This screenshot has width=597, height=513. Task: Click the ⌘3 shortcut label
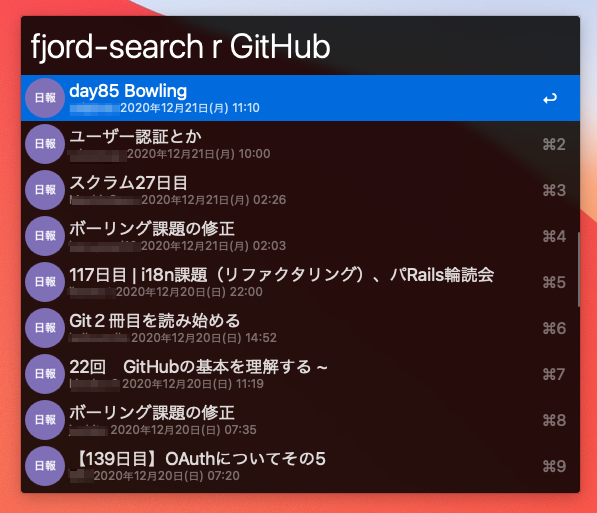point(554,190)
